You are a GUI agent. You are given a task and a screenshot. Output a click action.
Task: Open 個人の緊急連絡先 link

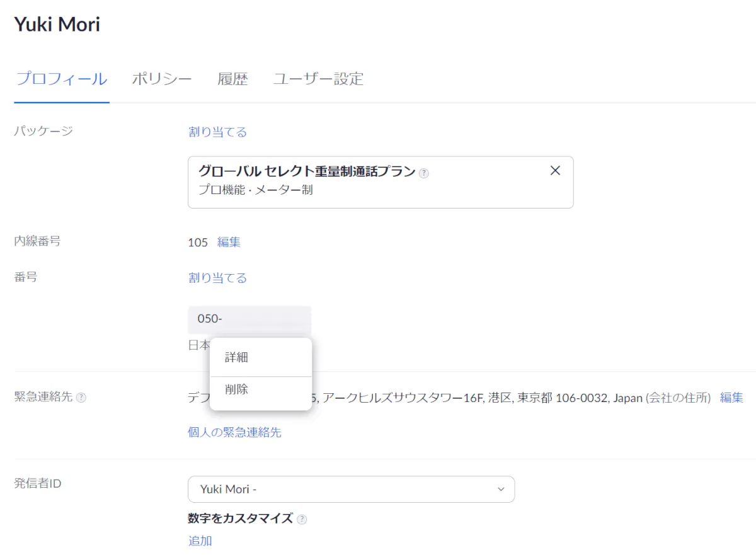coord(234,432)
